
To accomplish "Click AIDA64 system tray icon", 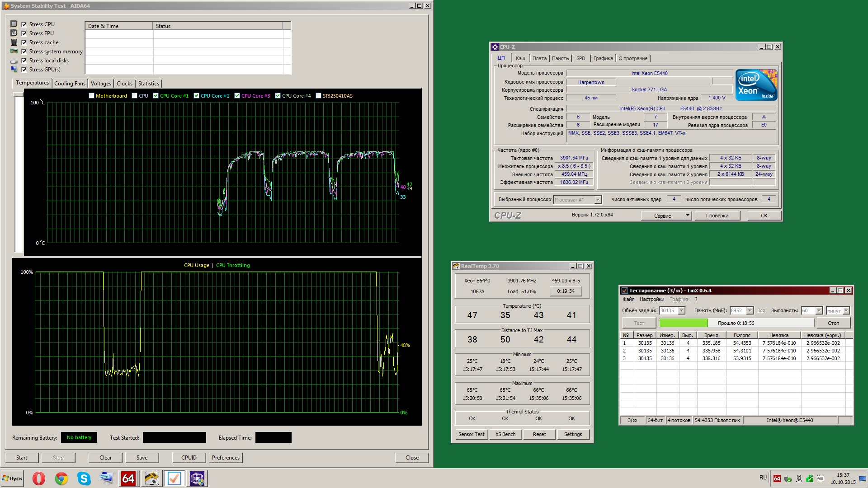I will pyautogui.click(x=777, y=479).
